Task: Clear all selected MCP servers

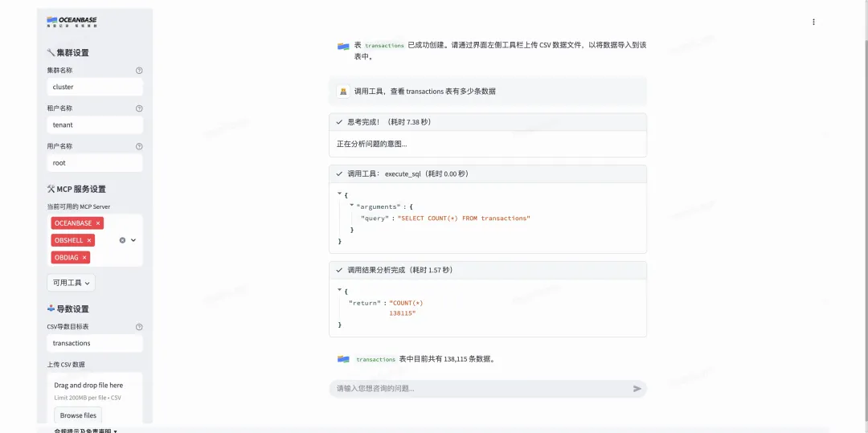Action: [x=122, y=240]
